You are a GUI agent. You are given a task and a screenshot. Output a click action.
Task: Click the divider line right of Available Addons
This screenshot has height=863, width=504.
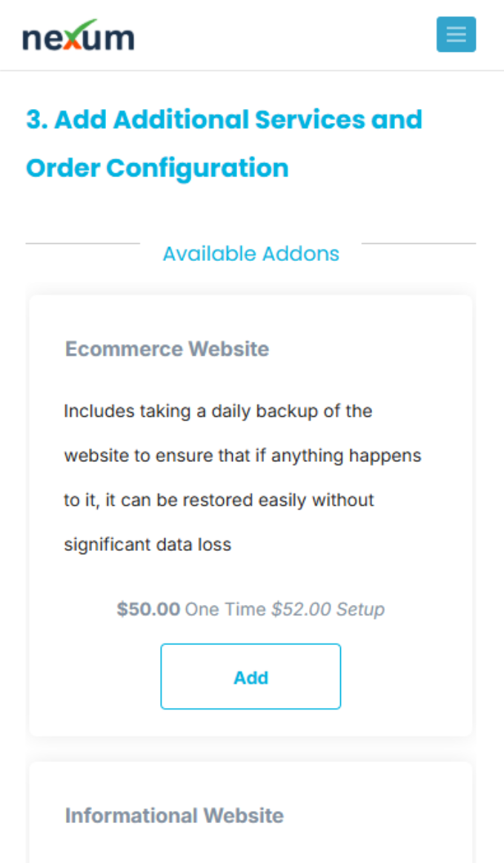click(x=419, y=243)
